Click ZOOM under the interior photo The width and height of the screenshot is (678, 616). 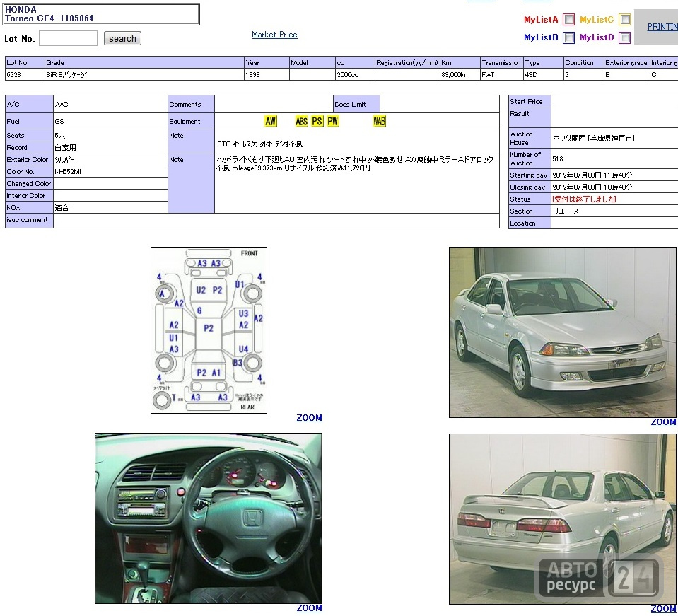pyautogui.click(x=309, y=608)
